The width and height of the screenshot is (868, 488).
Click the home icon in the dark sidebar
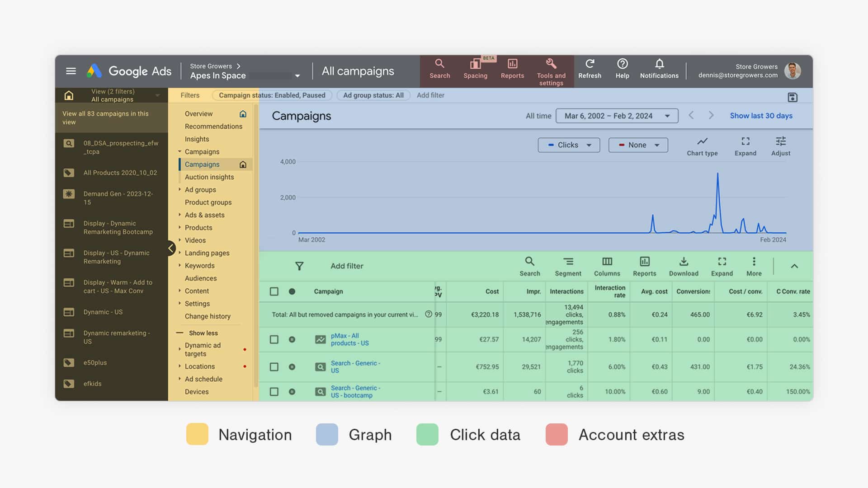(x=69, y=95)
